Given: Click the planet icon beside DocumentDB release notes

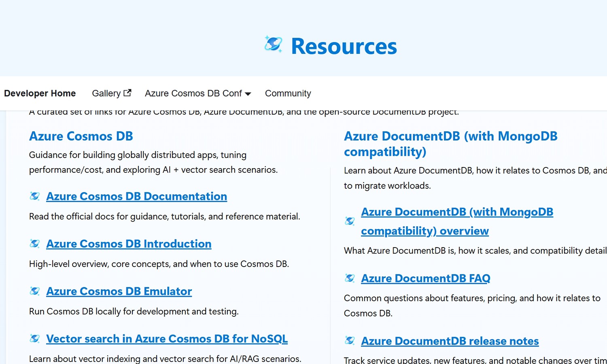Looking at the screenshot, I should 350,341.
